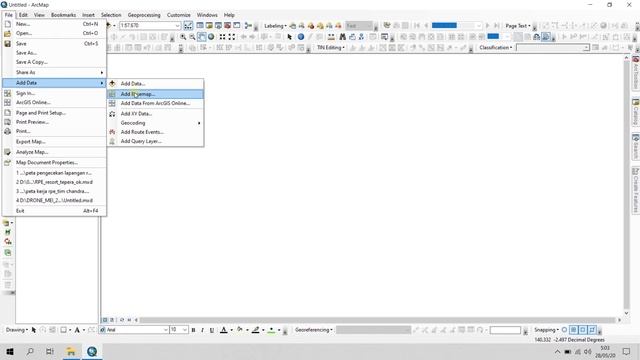The width and height of the screenshot is (640, 360).
Task: Open the Table of Contents window icon
Action: click(x=200, y=25)
